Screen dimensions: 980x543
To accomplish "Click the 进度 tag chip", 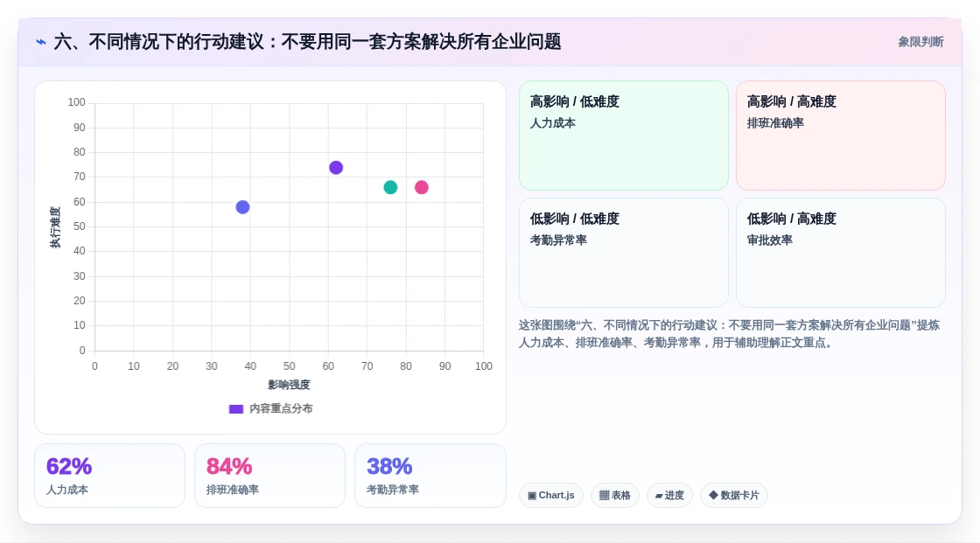I will (x=669, y=495).
